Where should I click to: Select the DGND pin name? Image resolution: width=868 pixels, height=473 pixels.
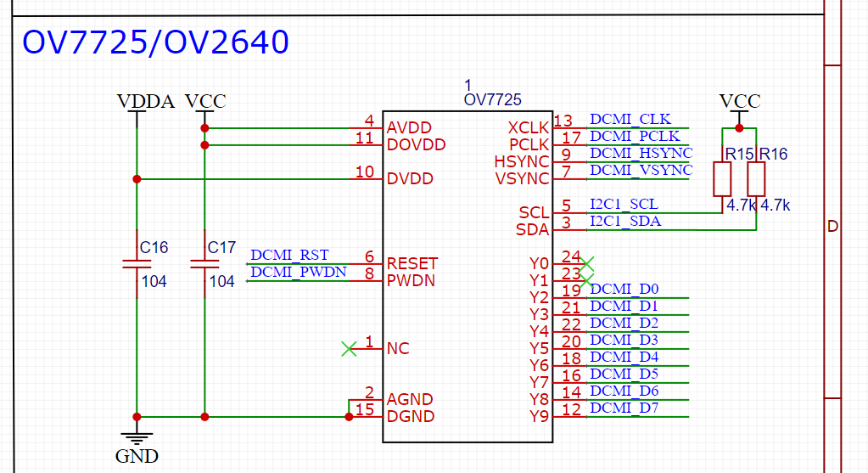pos(410,416)
